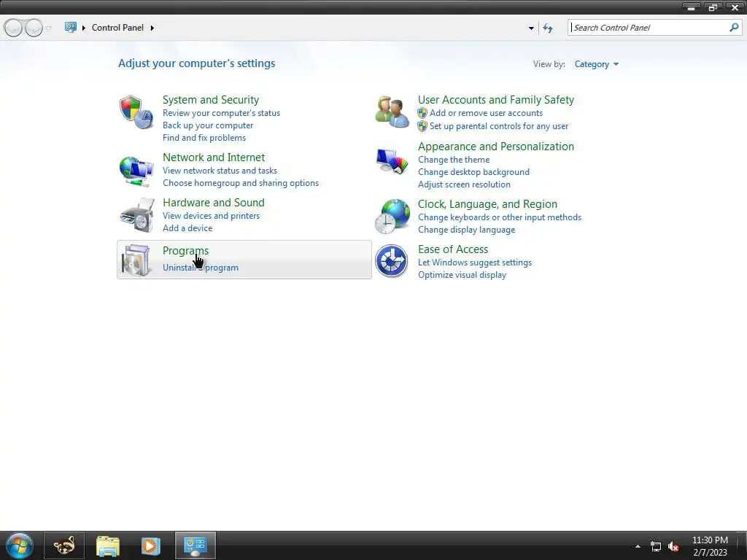The width and height of the screenshot is (747, 560).
Task: Click the Show desktop strip at taskbar end
Action: coord(742,545)
